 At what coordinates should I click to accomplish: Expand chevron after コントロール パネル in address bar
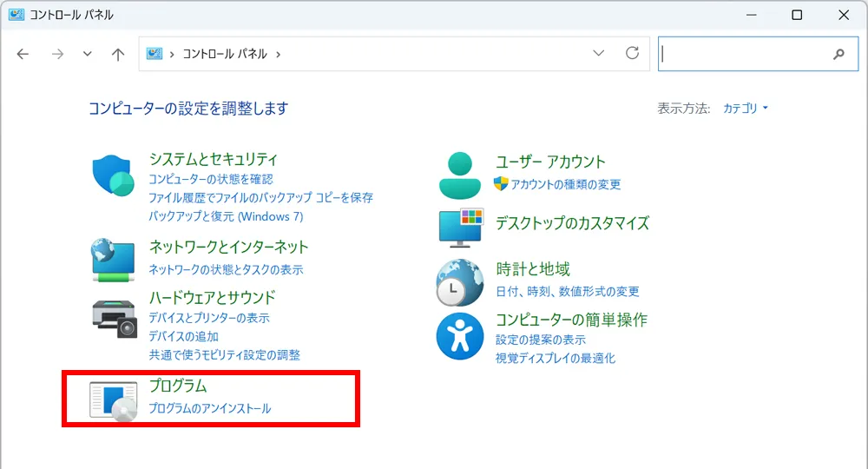278,54
